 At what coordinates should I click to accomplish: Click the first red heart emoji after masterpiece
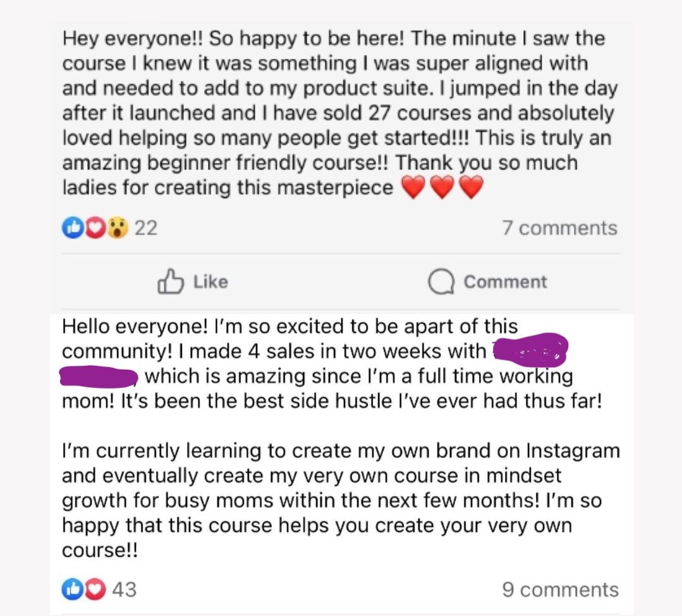[413, 188]
